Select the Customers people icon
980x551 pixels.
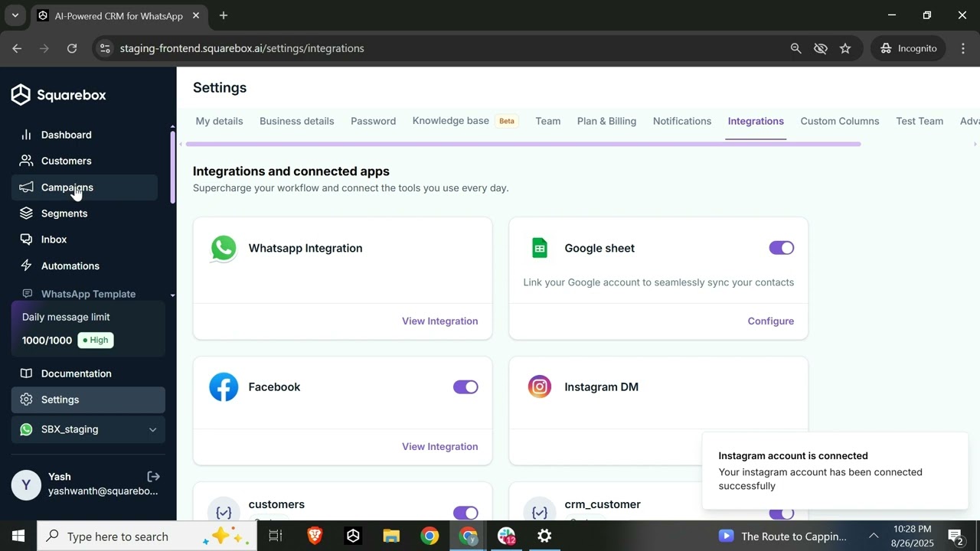pyautogui.click(x=26, y=161)
